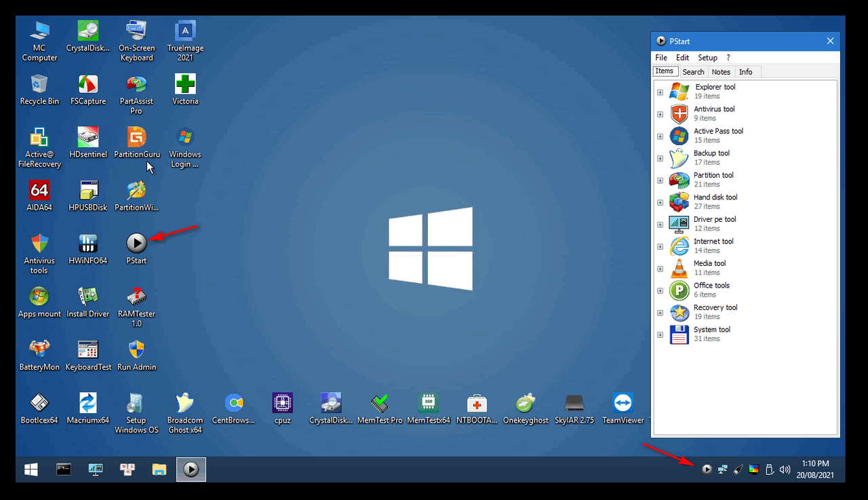This screenshot has width=868, height=500.
Task: Open Macriumx64 desktop shortcut
Action: (88, 408)
